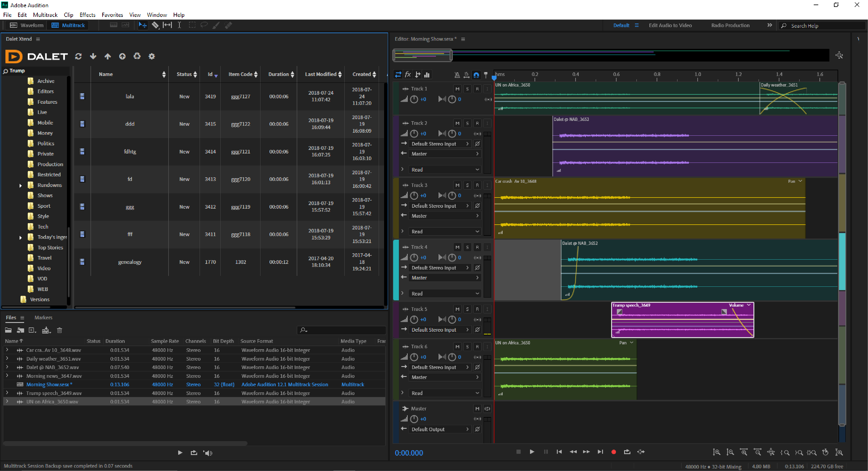The width and height of the screenshot is (868, 471).
Task: Select the Time Selection tool
Action: [180, 25]
